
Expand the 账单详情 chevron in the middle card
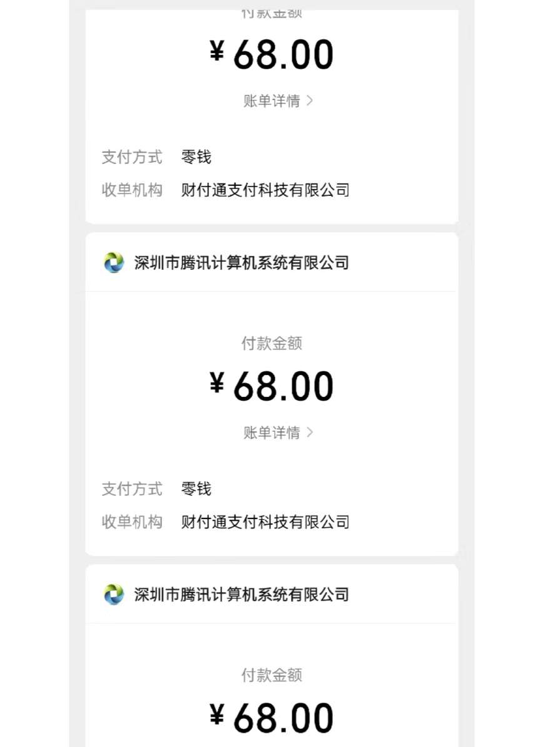point(310,433)
